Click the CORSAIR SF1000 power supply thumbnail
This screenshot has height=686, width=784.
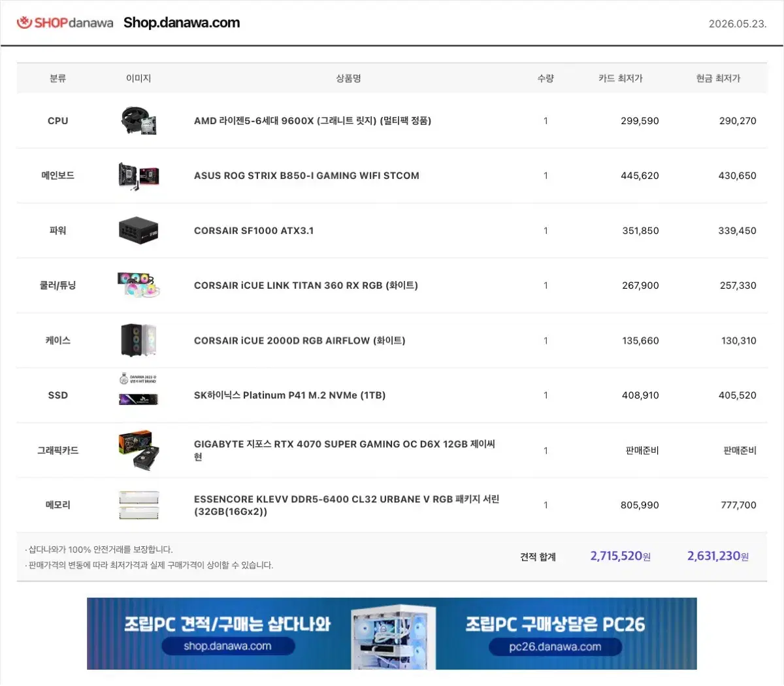coord(139,231)
